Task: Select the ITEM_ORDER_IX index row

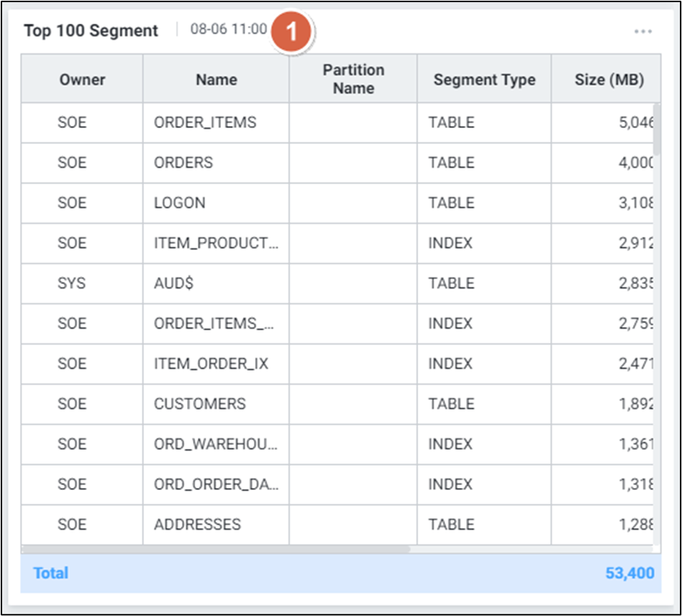Action: 211,364
